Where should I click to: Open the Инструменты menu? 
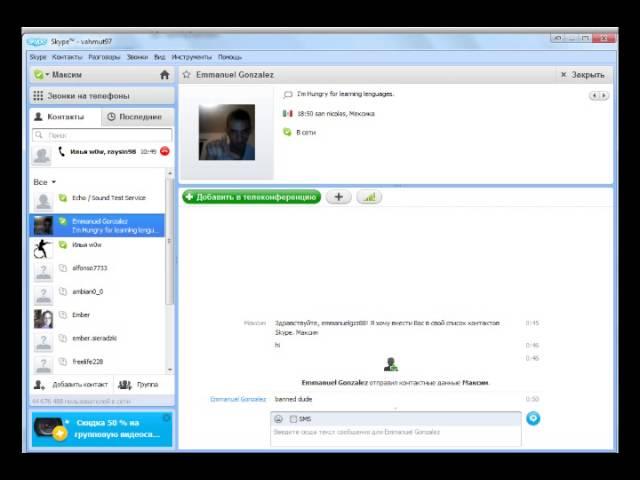(191, 57)
